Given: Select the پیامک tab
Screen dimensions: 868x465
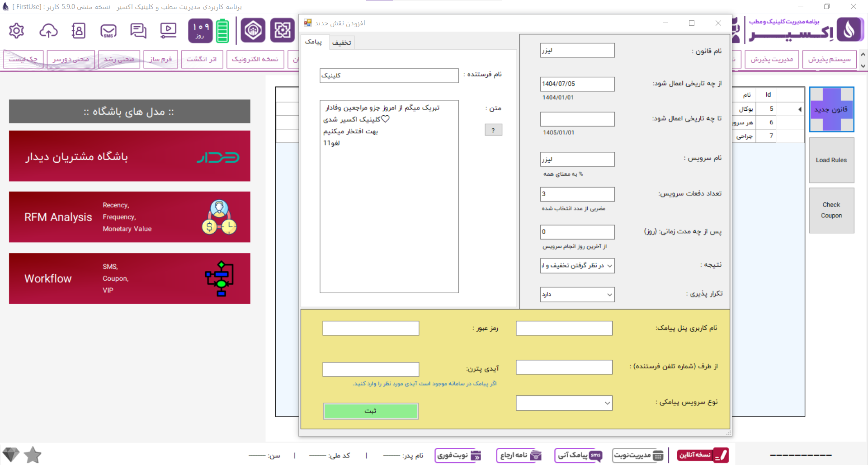Looking at the screenshot, I should tap(313, 42).
